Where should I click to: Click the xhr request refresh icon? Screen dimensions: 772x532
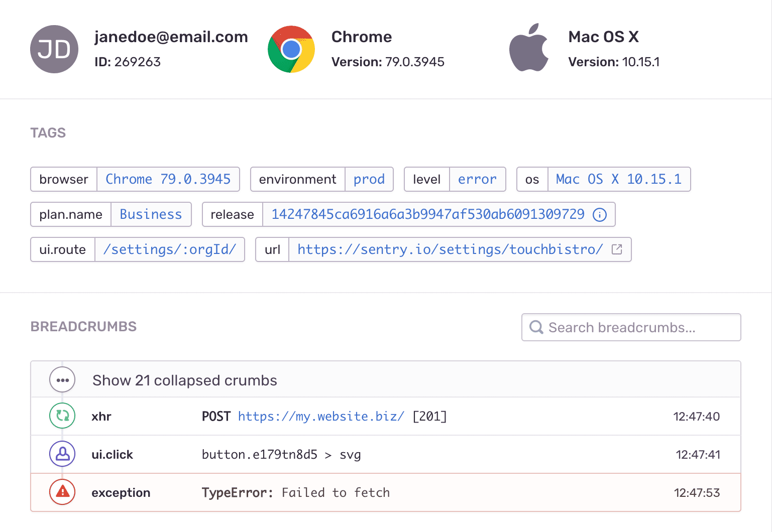click(x=62, y=416)
